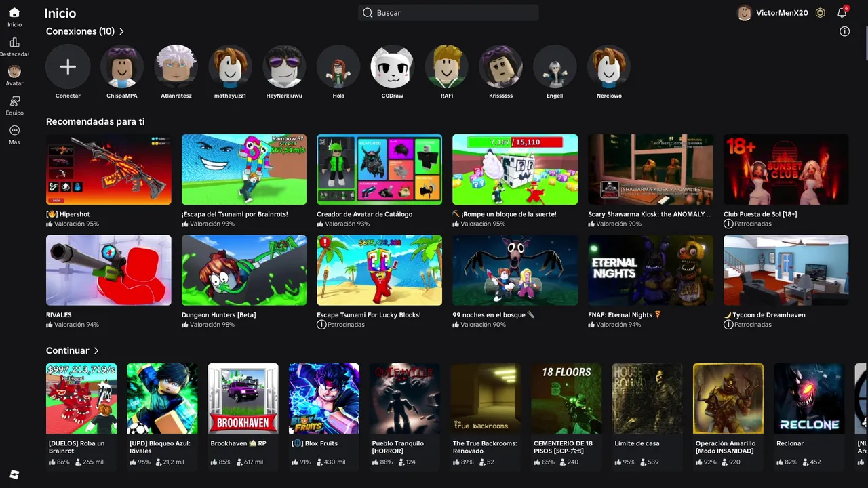868x488 pixels.
Task: Click the search magnifier icon
Action: click(x=368, y=13)
